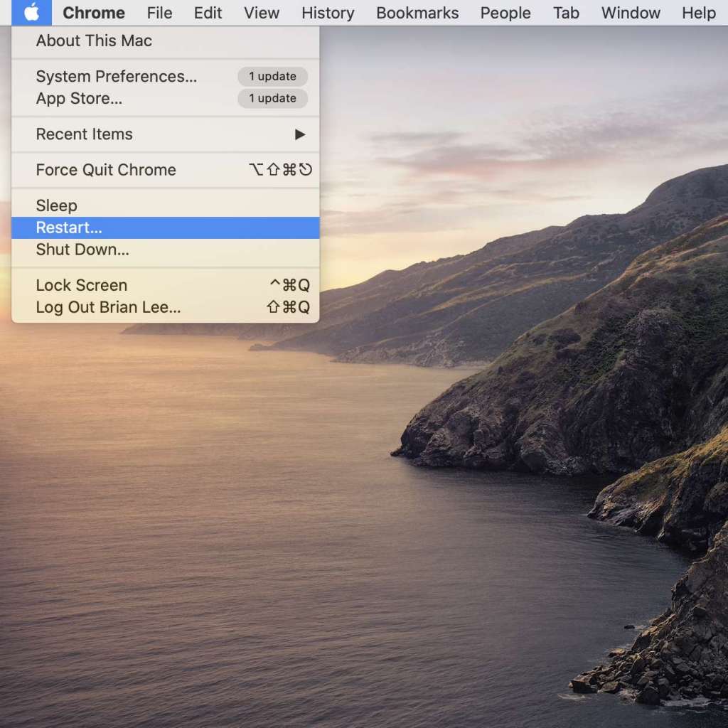Viewport: 728px width, 728px height.
Task: Put the Mac to Sleep
Action: coord(165,205)
